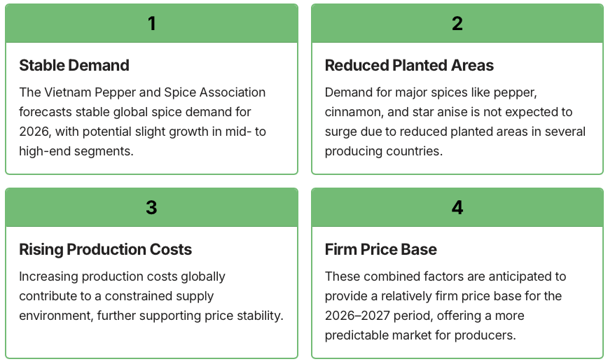This screenshot has height=364, width=608.
Task: Select the Stable Demand heading
Action: tap(74, 66)
